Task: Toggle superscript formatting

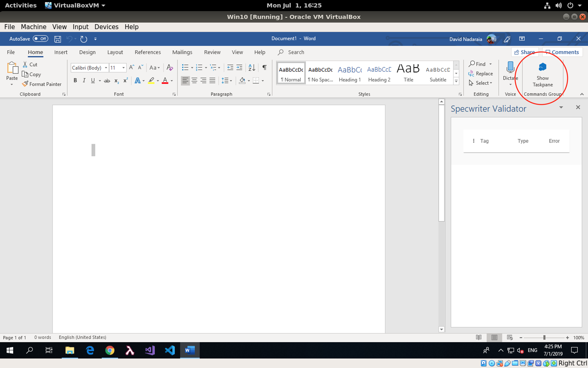Action: [126, 81]
